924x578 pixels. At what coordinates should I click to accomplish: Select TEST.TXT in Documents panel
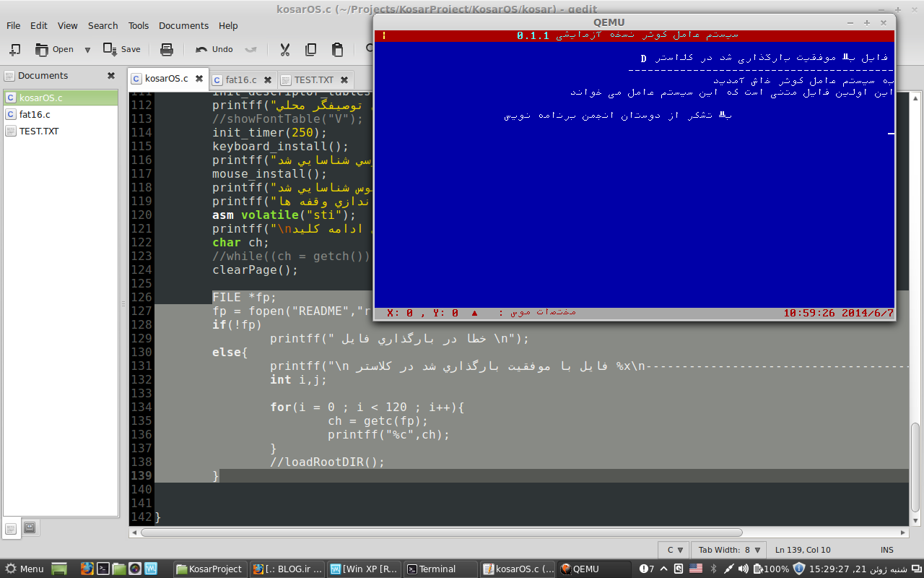[61, 131]
